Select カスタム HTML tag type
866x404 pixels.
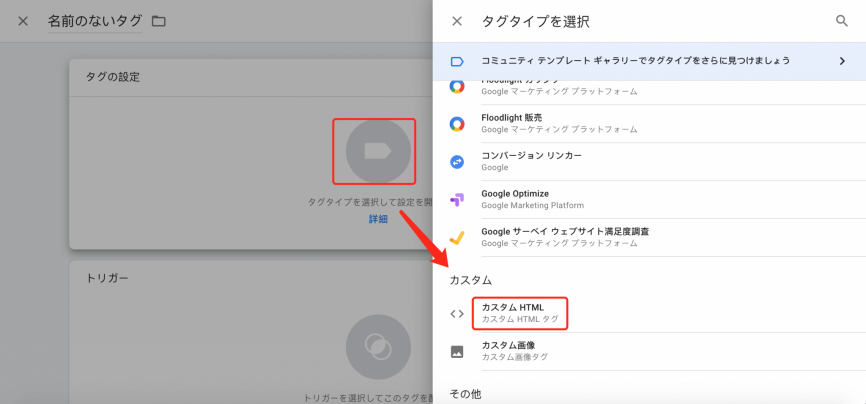click(x=650, y=313)
